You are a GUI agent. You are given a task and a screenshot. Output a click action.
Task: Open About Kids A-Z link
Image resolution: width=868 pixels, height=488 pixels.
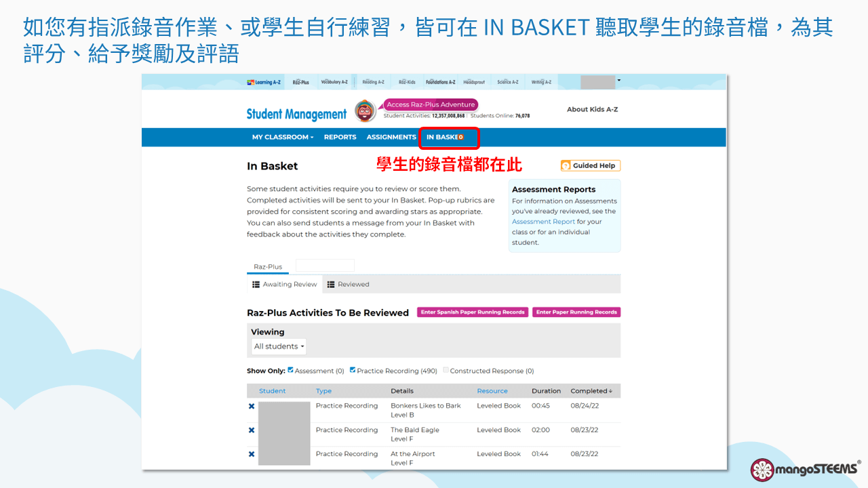592,109
